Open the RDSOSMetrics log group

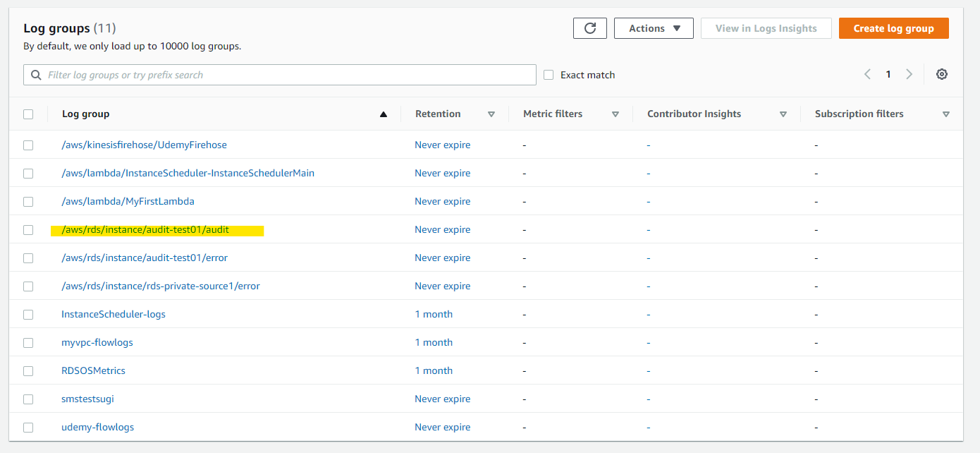(92, 370)
